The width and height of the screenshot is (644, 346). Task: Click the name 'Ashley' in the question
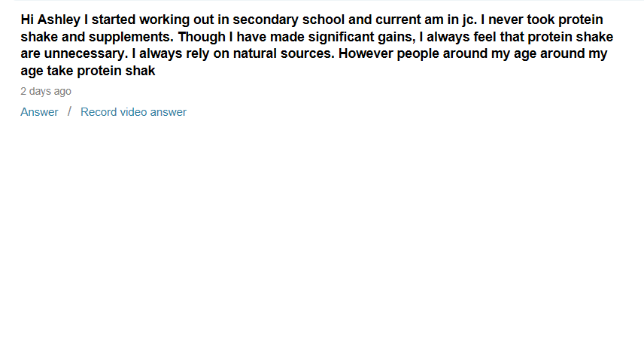click(59, 20)
